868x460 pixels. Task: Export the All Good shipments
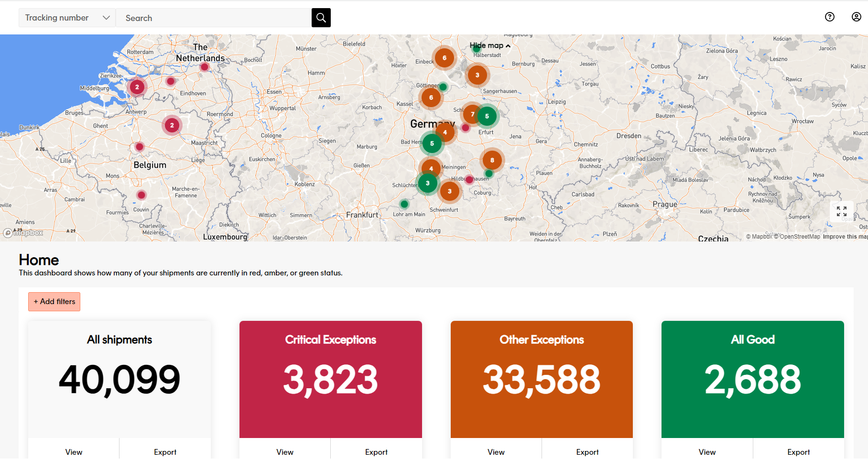point(798,451)
